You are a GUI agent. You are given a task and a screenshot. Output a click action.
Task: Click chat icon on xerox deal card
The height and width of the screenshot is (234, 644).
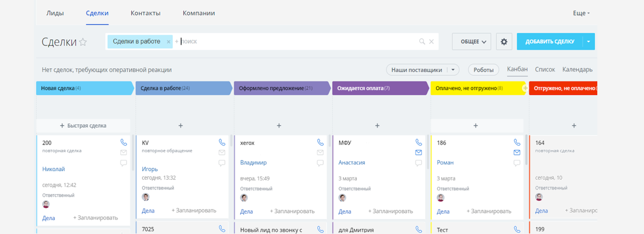click(320, 163)
